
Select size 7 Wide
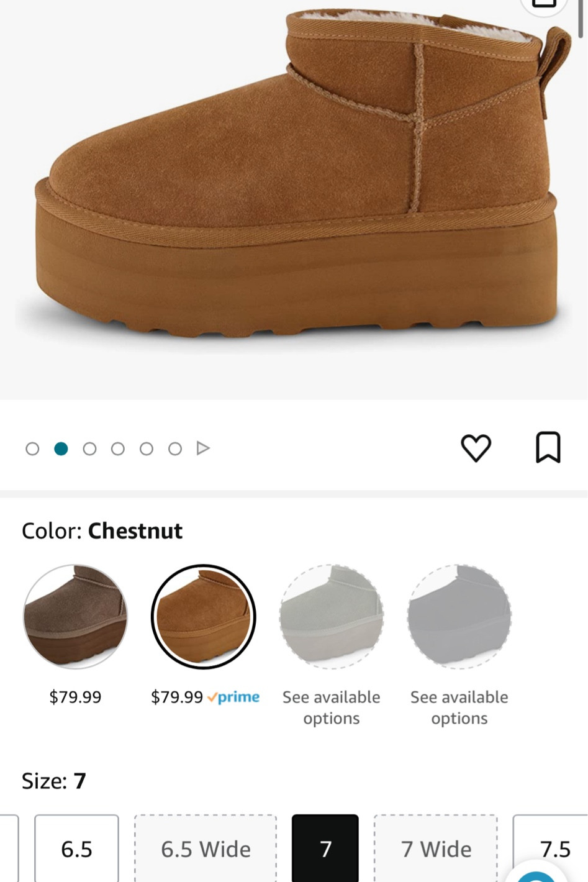point(436,848)
